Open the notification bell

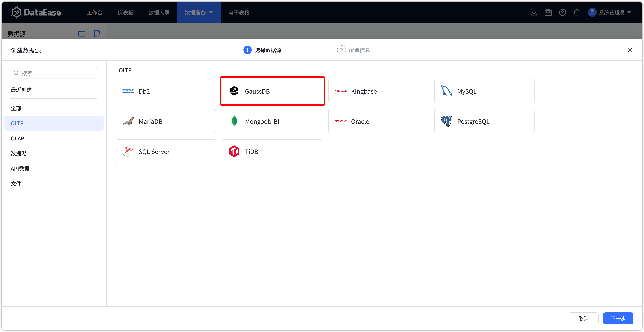click(x=577, y=12)
